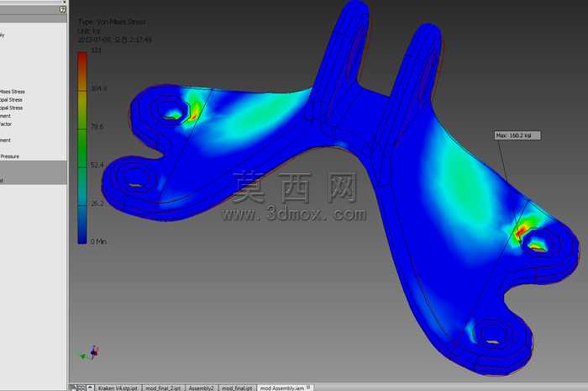Viewport: 588px width, 391px height.
Task: Open the up-arrow document list button
Action: coord(90,388)
